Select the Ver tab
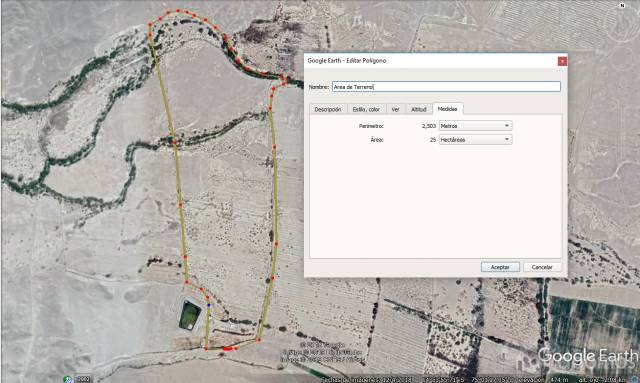The image size is (640, 383). (395, 109)
